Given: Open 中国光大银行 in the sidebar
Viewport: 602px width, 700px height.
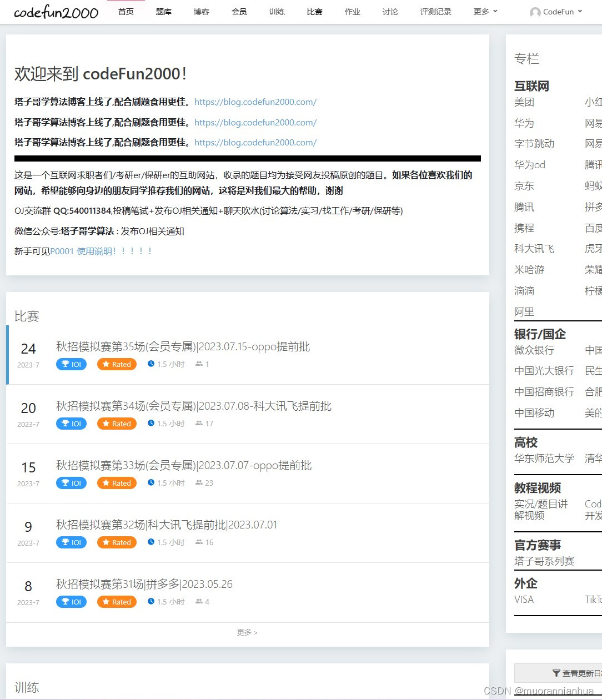Looking at the screenshot, I should 544,371.
